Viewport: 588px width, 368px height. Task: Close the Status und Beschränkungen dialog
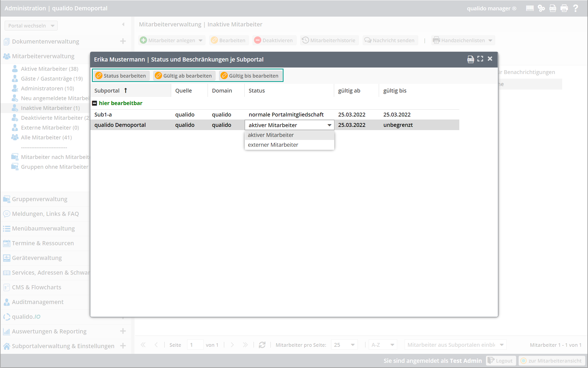coord(490,59)
